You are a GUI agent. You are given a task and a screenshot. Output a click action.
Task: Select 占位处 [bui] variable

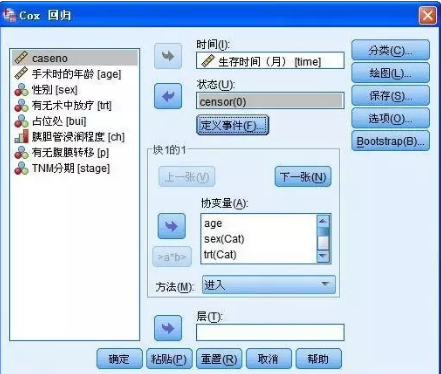point(75,121)
